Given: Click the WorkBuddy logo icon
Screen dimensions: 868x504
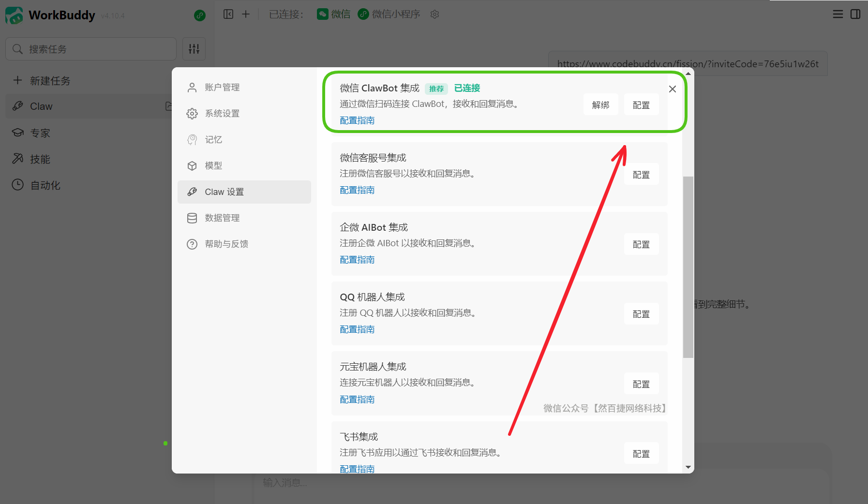Looking at the screenshot, I should click(x=14, y=15).
